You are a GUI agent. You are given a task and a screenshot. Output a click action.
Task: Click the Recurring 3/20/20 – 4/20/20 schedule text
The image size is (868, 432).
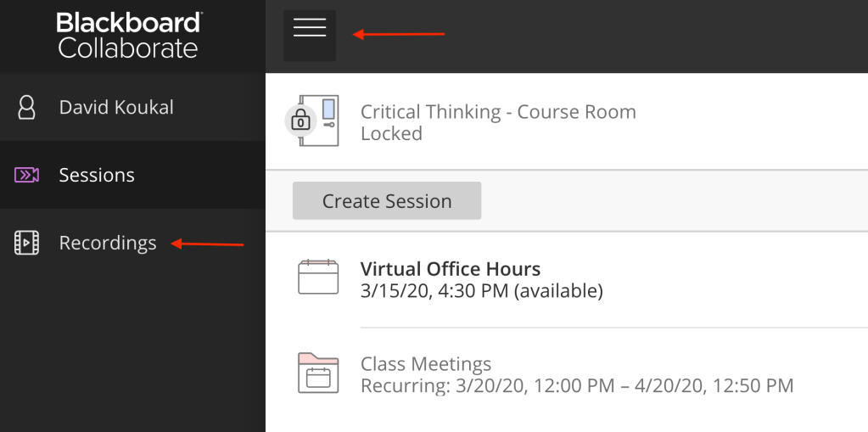click(x=577, y=386)
